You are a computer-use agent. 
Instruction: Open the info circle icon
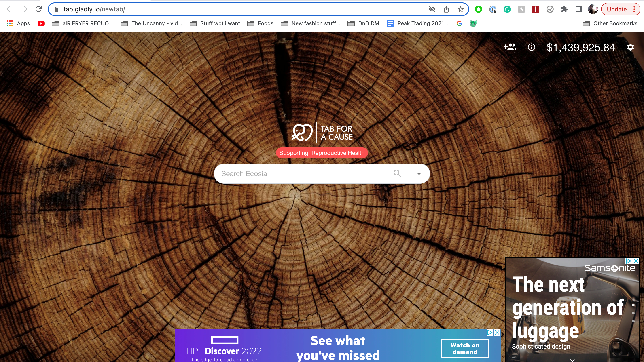click(531, 47)
